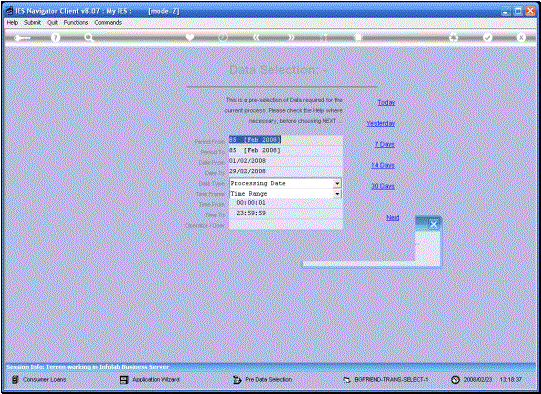The width and height of the screenshot is (541, 394).
Task: Open the Functions menu
Action: click(76, 22)
